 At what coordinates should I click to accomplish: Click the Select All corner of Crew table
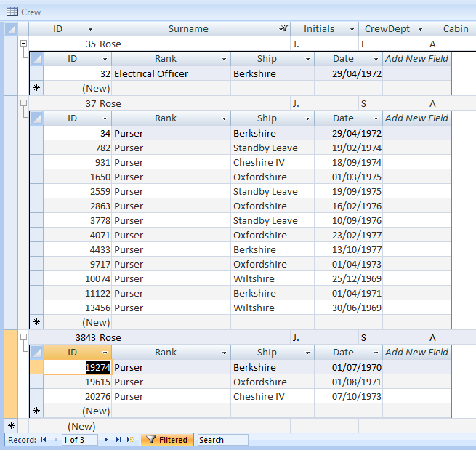pyautogui.click(x=11, y=29)
